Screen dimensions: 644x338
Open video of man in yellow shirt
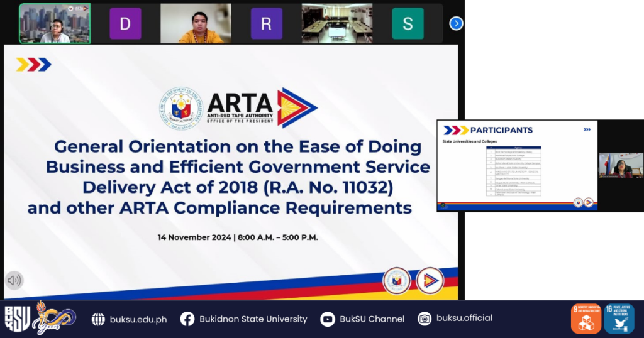(196, 23)
